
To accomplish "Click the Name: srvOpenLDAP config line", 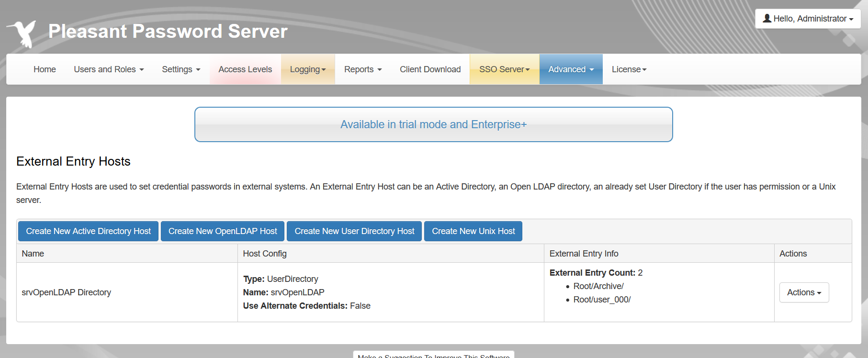I will point(283,292).
